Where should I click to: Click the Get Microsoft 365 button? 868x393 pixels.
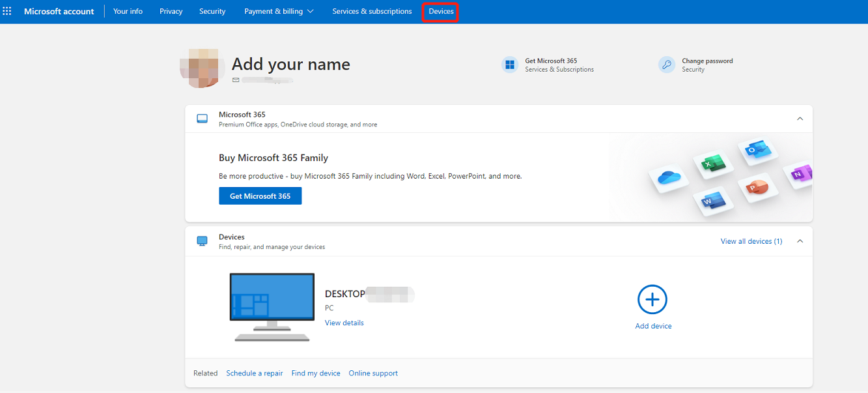[x=260, y=196]
